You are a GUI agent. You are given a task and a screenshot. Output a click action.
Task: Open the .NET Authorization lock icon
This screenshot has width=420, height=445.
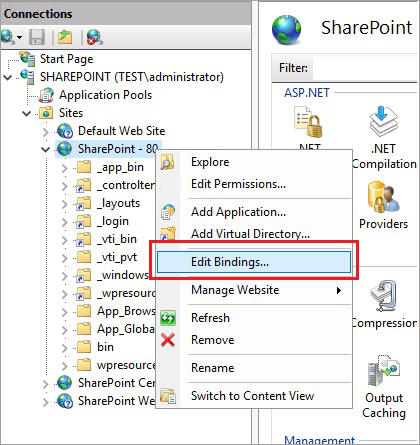(x=308, y=121)
